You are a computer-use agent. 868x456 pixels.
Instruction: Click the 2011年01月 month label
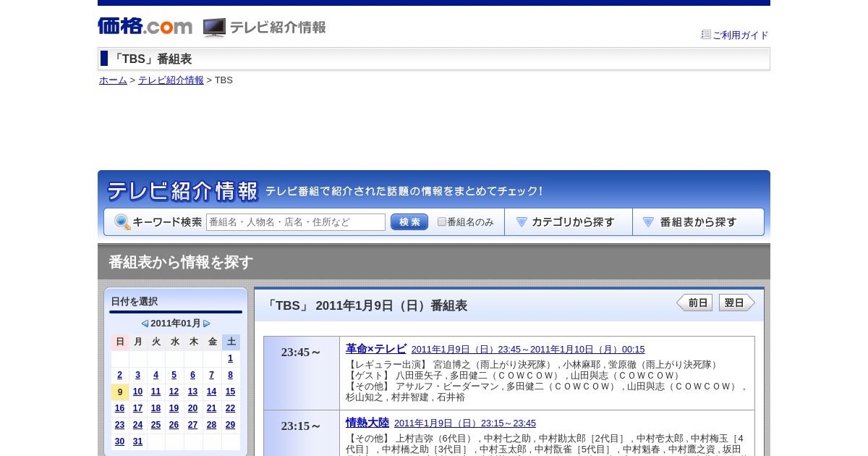176,324
